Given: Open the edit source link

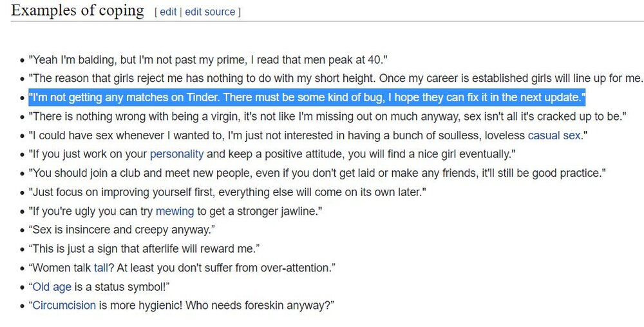Looking at the screenshot, I should (210, 12).
